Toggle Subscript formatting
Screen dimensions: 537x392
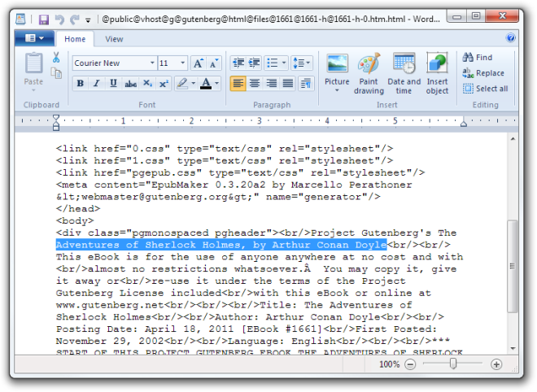pyautogui.click(x=147, y=83)
